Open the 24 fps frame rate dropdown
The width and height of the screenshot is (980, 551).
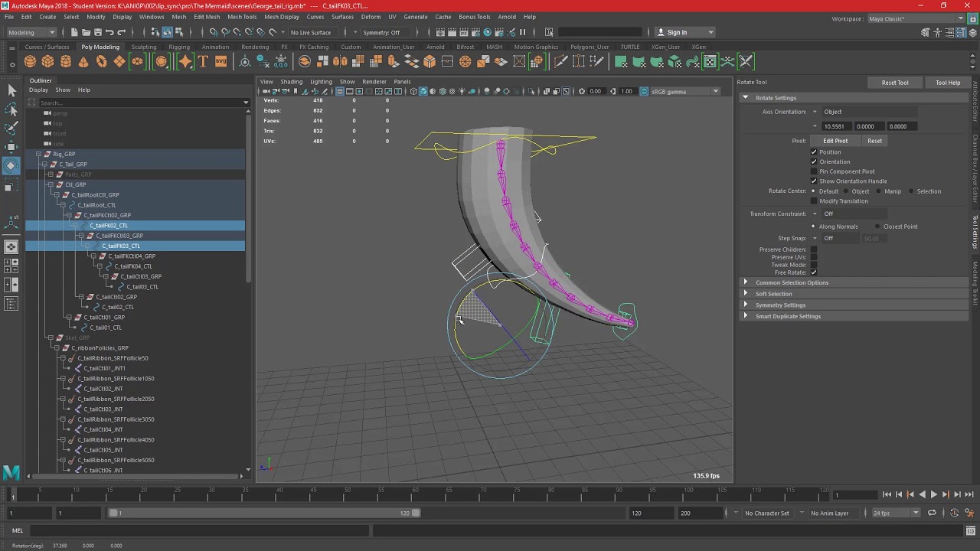point(895,513)
